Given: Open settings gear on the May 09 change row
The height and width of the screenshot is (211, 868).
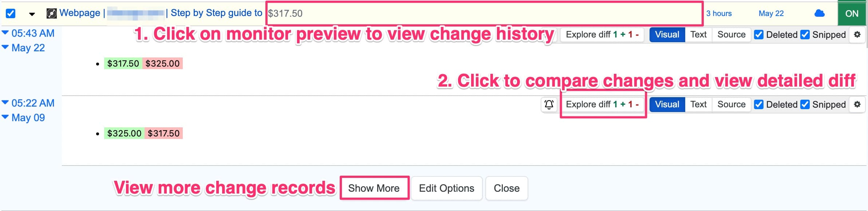Looking at the screenshot, I should (x=858, y=104).
